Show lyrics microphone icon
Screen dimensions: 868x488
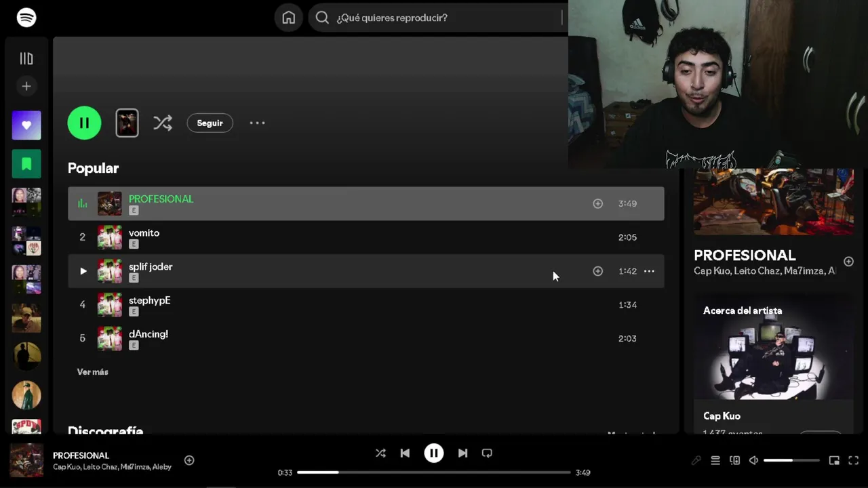[x=696, y=461]
